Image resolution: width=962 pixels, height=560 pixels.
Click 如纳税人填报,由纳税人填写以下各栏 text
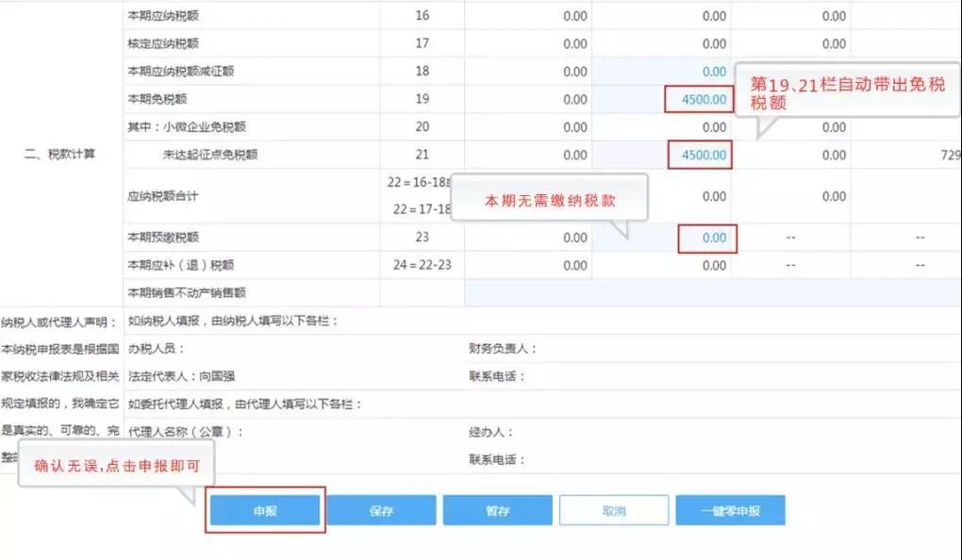pyautogui.click(x=233, y=321)
